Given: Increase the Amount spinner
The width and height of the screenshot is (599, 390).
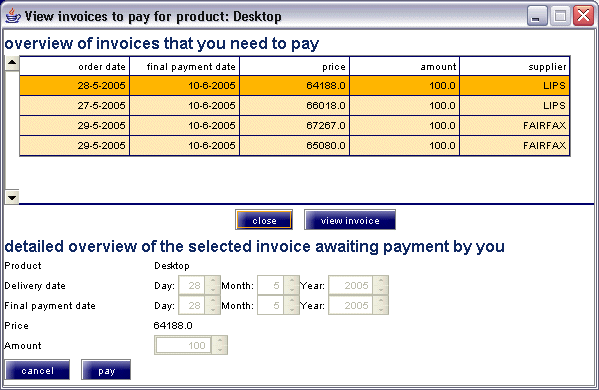Looking at the screenshot, I should click(220, 341).
